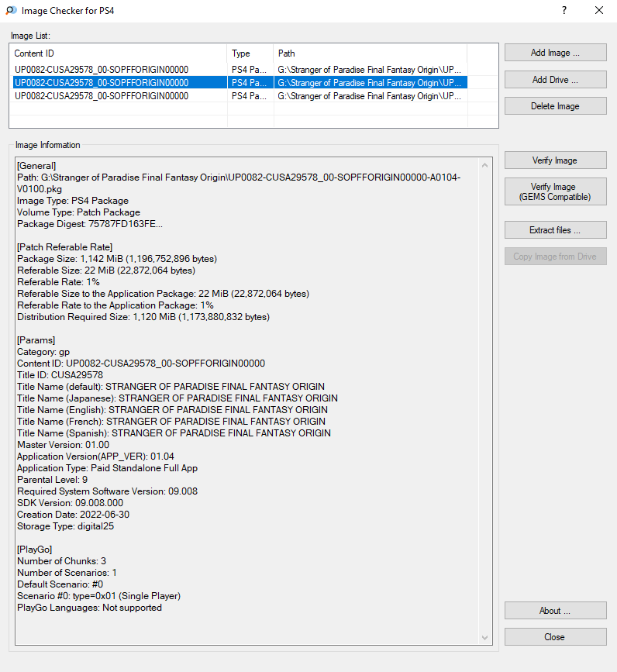This screenshot has height=672, width=617.
Task: Select the third row in the Image List
Action: (240, 96)
